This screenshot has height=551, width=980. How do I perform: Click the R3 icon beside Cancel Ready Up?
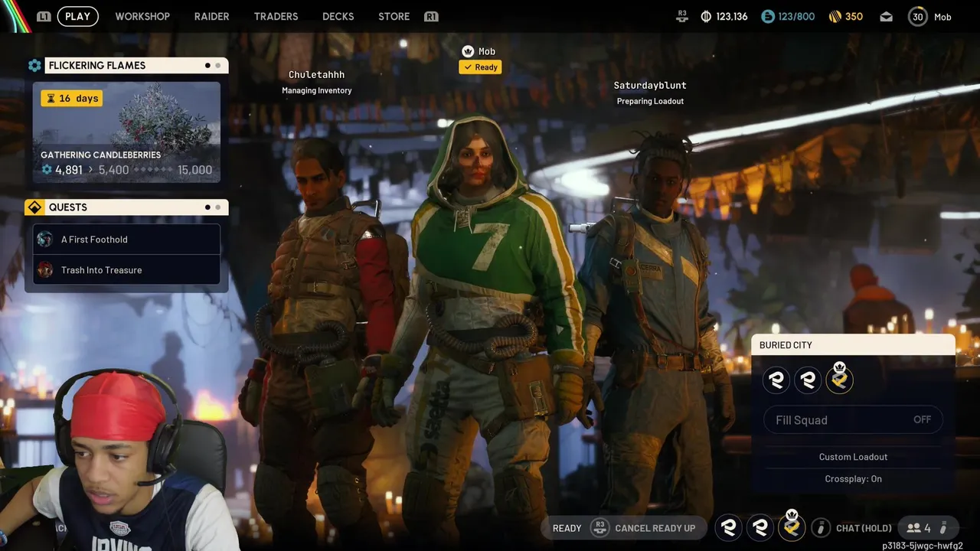[x=599, y=528]
